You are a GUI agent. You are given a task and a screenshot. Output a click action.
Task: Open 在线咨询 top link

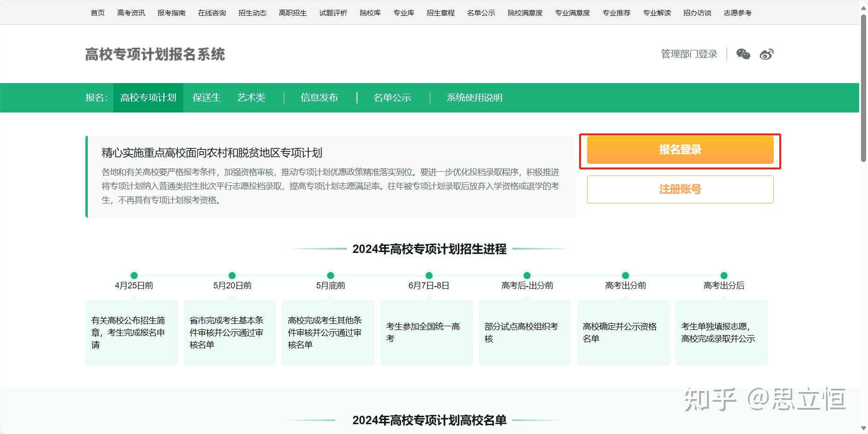[x=212, y=13]
